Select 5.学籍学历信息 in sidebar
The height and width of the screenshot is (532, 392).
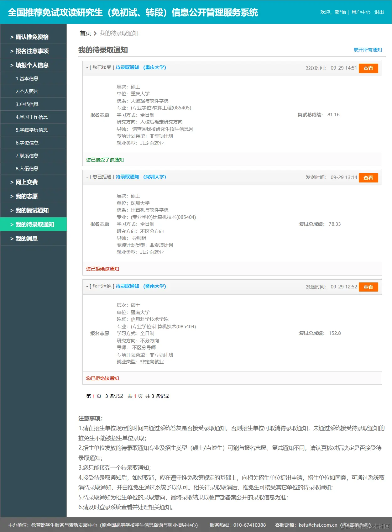(x=33, y=130)
